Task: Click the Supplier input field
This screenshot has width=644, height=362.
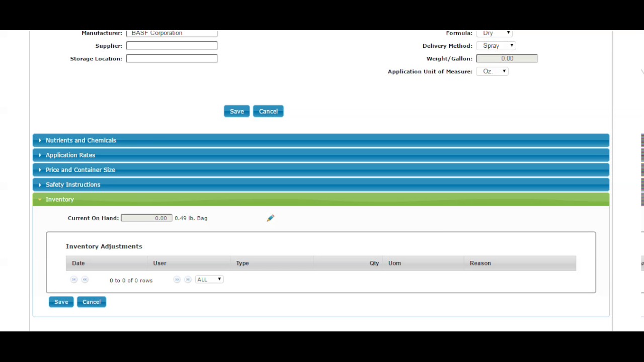Action: click(172, 46)
